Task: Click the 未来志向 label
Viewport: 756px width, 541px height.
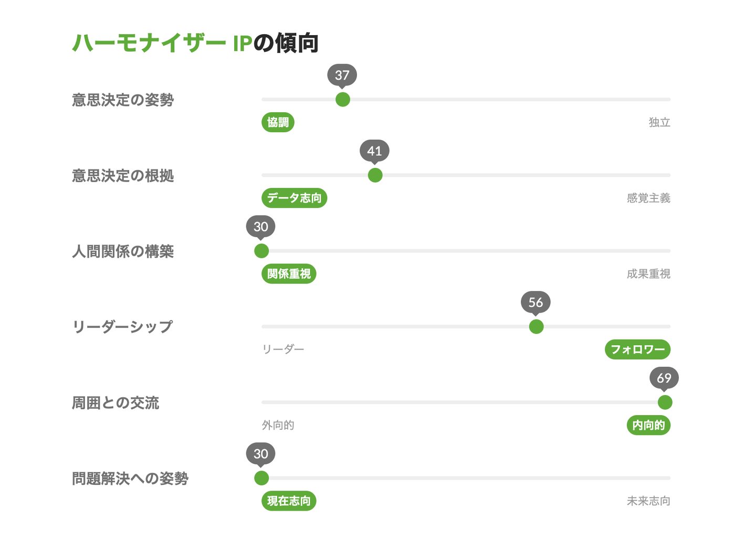Action: [648, 501]
